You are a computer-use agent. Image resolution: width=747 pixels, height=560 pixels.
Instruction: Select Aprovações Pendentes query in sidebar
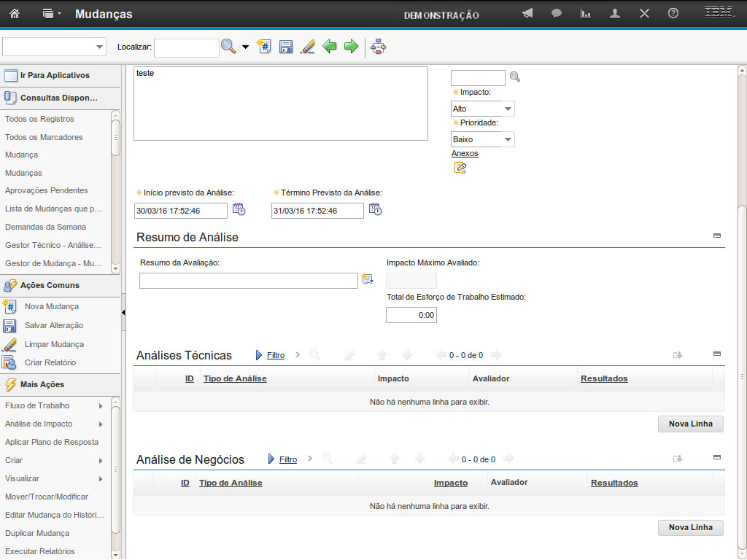click(46, 191)
